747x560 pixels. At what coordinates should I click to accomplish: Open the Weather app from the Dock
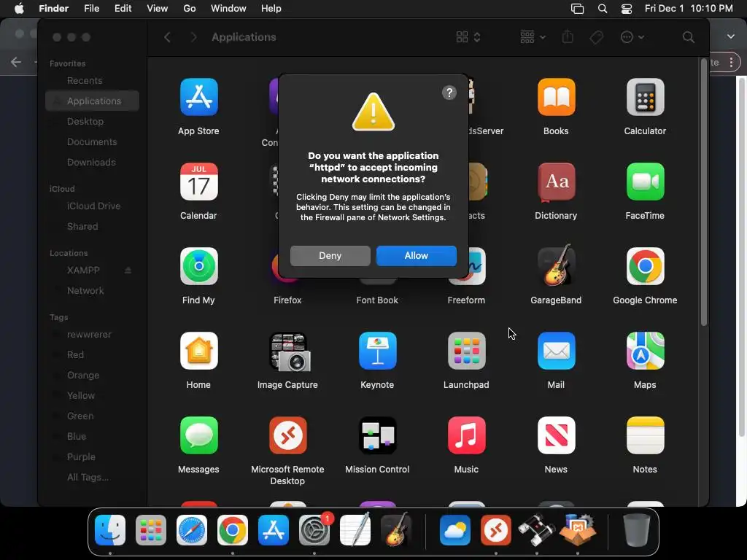pyautogui.click(x=455, y=530)
